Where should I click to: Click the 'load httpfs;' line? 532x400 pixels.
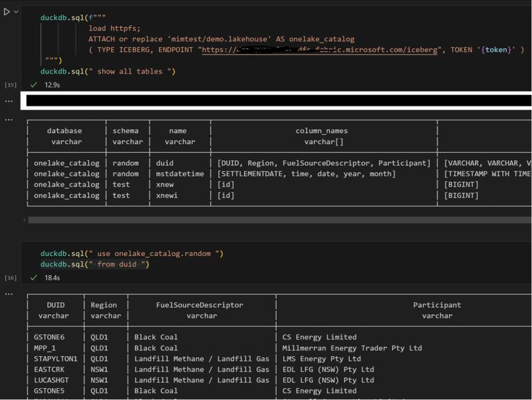114,29
